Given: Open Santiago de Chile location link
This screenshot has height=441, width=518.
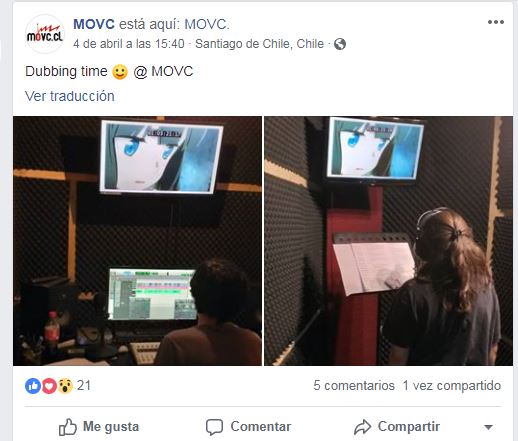Looking at the screenshot, I should 259,44.
